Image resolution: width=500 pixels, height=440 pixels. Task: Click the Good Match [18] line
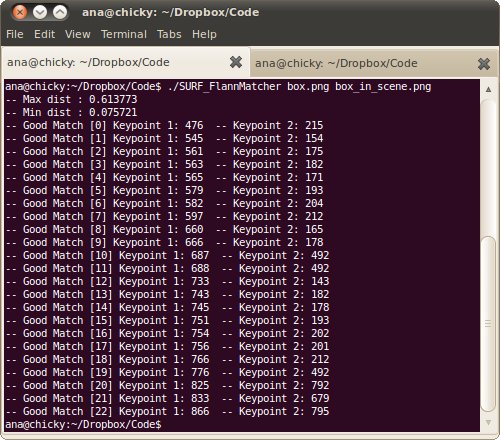pos(167,359)
